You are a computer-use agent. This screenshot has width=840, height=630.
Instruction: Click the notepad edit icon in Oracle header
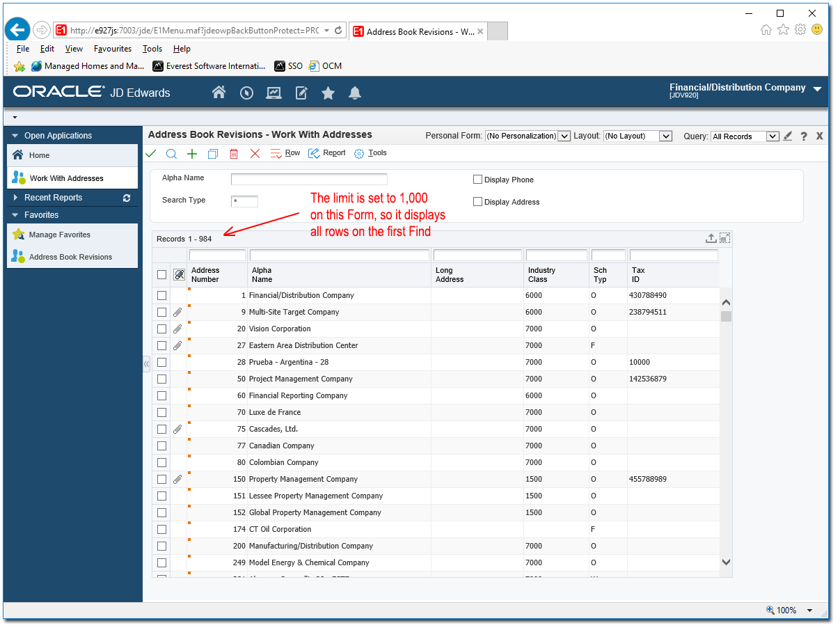pyautogui.click(x=301, y=93)
